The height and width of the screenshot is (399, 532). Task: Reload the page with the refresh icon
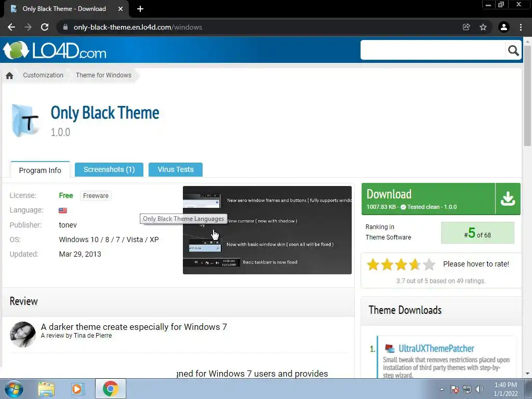(x=45, y=27)
